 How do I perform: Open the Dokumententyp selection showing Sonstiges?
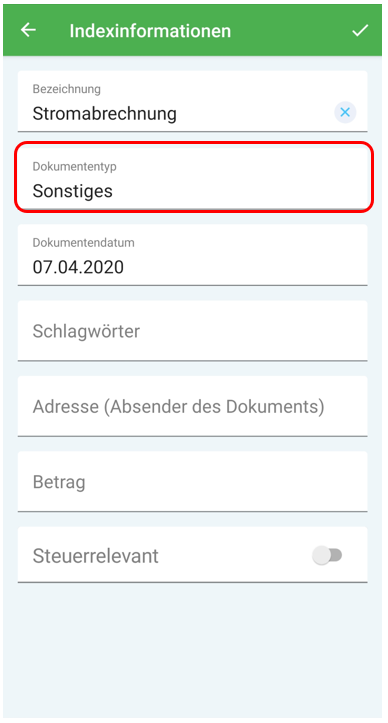tap(193, 177)
